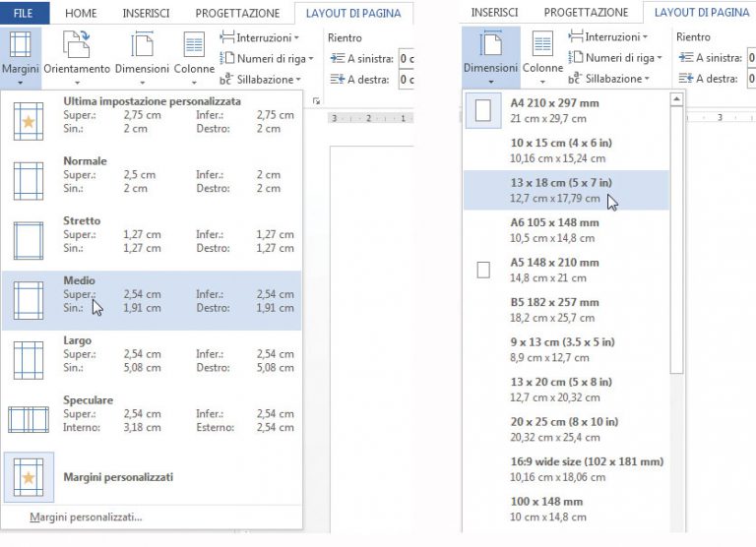
Task: Choose the Normale margin preset
Action: tap(152, 180)
